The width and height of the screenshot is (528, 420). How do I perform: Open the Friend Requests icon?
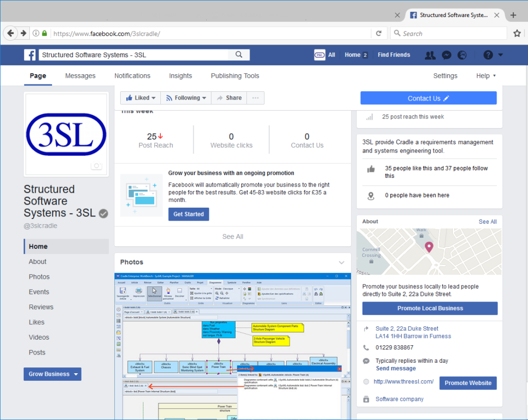click(x=430, y=55)
